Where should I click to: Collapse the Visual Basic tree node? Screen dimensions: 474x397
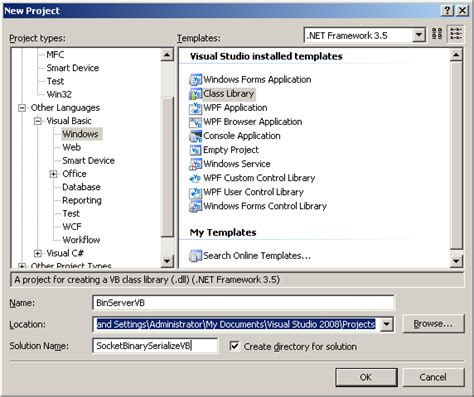pyautogui.click(x=38, y=121)
